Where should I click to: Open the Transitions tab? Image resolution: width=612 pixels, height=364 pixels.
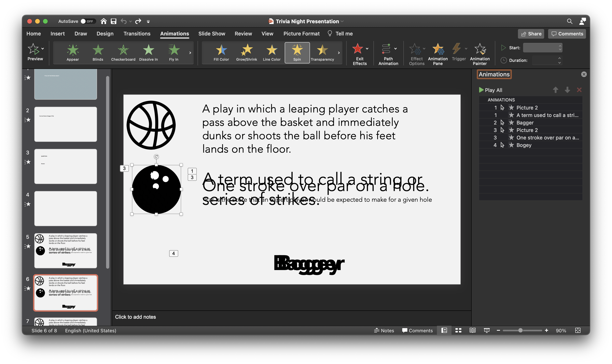137,34
